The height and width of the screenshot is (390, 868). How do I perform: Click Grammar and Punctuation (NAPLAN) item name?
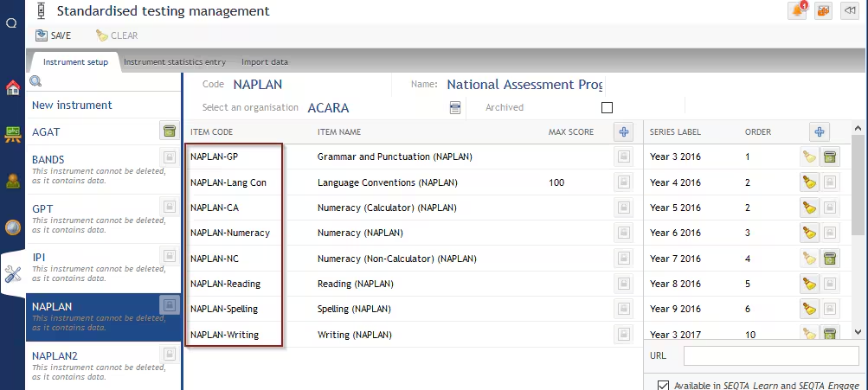coord(395,157)
